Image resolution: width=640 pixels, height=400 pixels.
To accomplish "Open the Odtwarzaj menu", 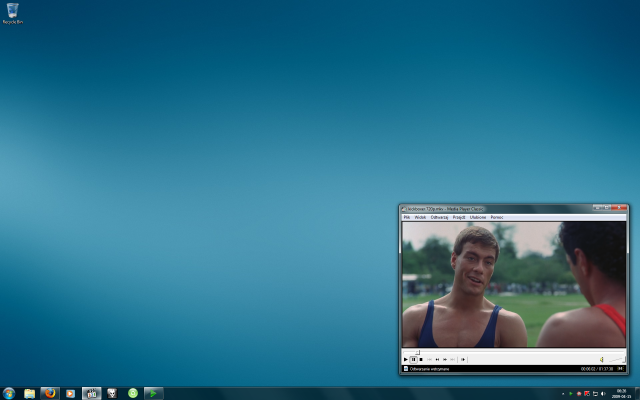I will [439, 218].
